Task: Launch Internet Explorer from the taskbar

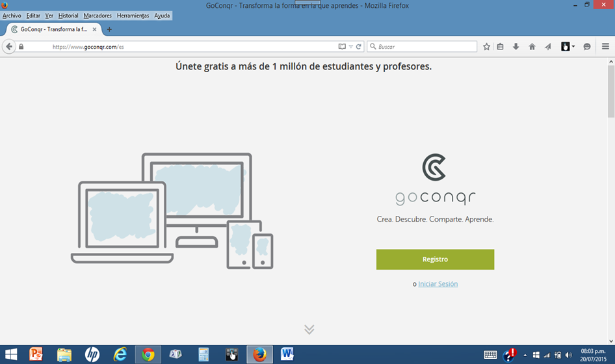Action: click(x=120, y=355)
